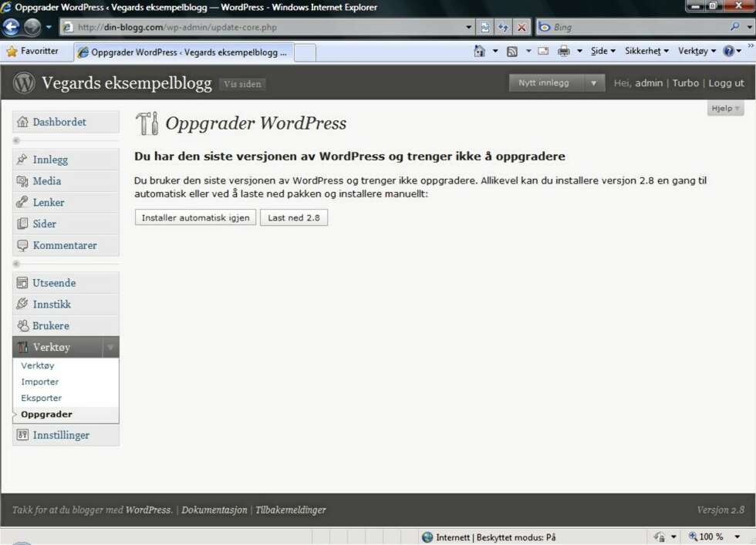Stop loading with red X icon

[x=521, y=27]
